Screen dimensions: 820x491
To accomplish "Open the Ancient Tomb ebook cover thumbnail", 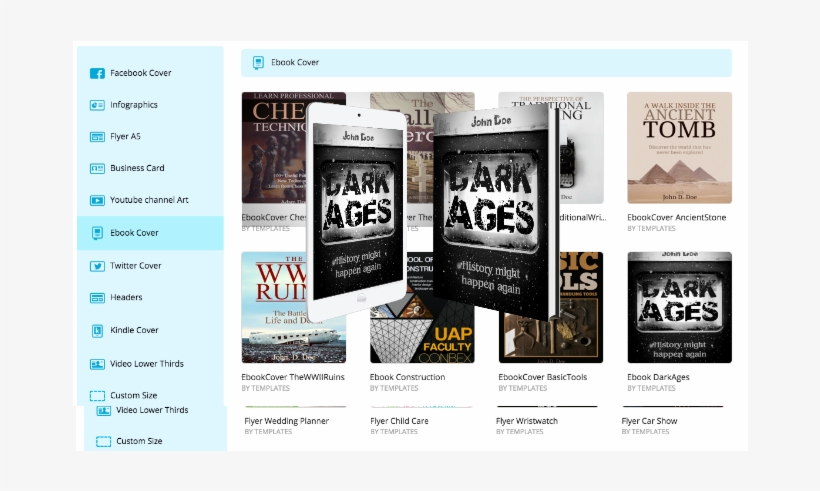I will pos(679,148).
